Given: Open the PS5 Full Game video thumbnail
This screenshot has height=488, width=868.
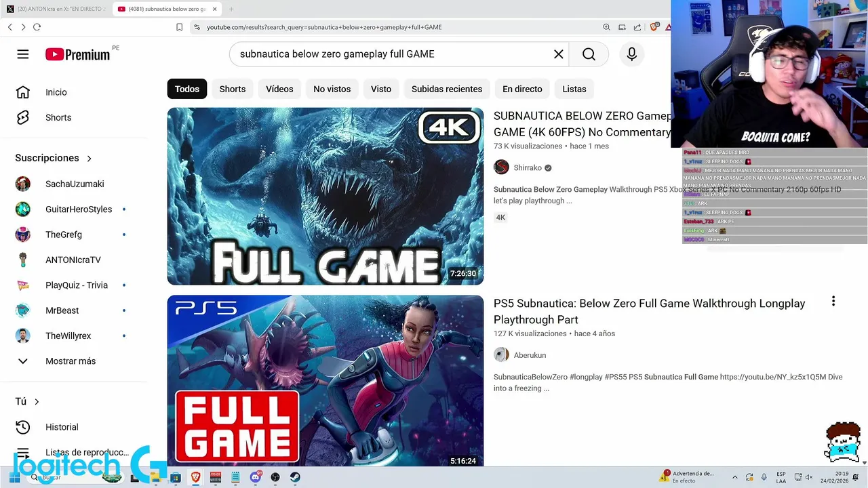Looking at the screenshot, I should (x=325, y=381).
